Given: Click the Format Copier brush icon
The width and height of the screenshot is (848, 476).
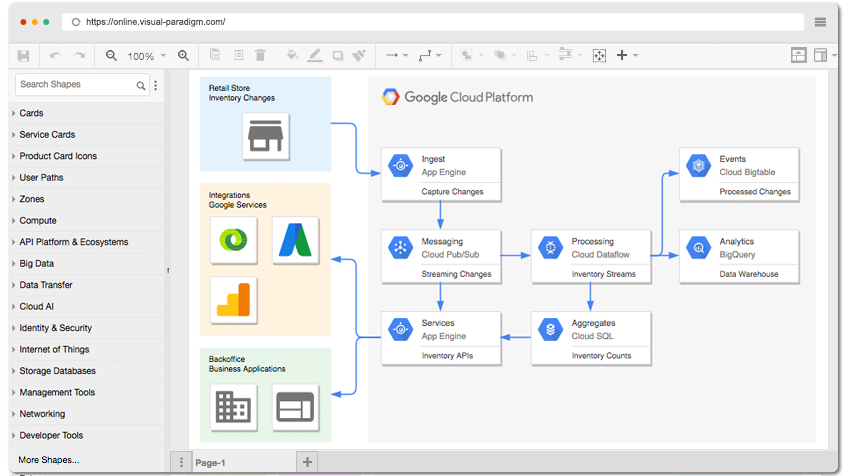Looking at the screenshot, I should coord(359,55).
